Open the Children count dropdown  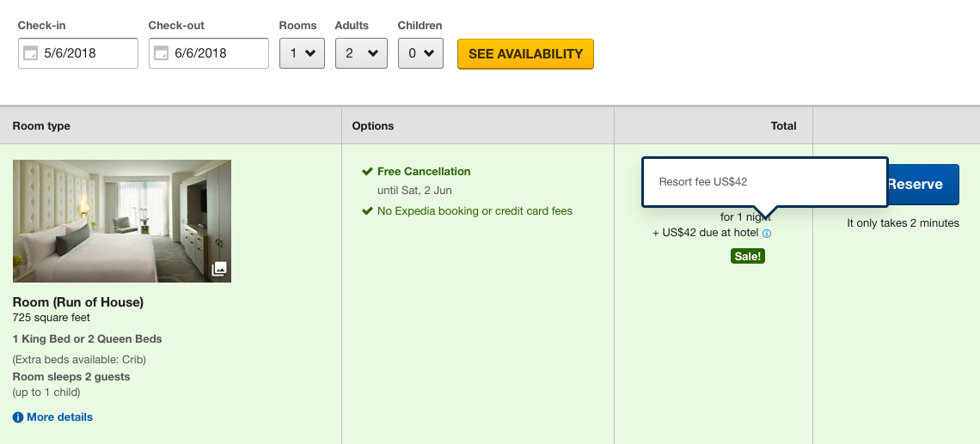coord(420,53)
